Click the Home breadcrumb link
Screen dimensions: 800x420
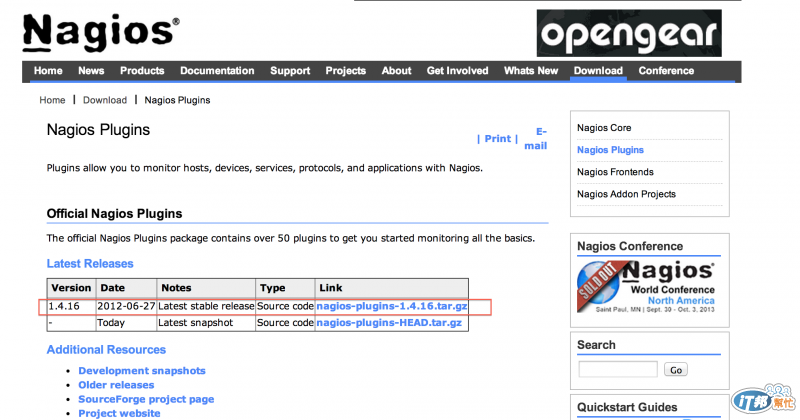tap(53, 100)
